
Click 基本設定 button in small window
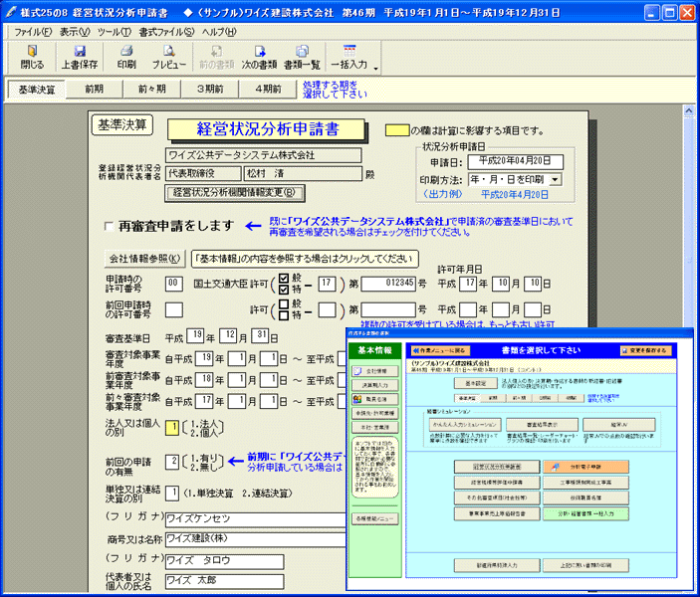476,383
